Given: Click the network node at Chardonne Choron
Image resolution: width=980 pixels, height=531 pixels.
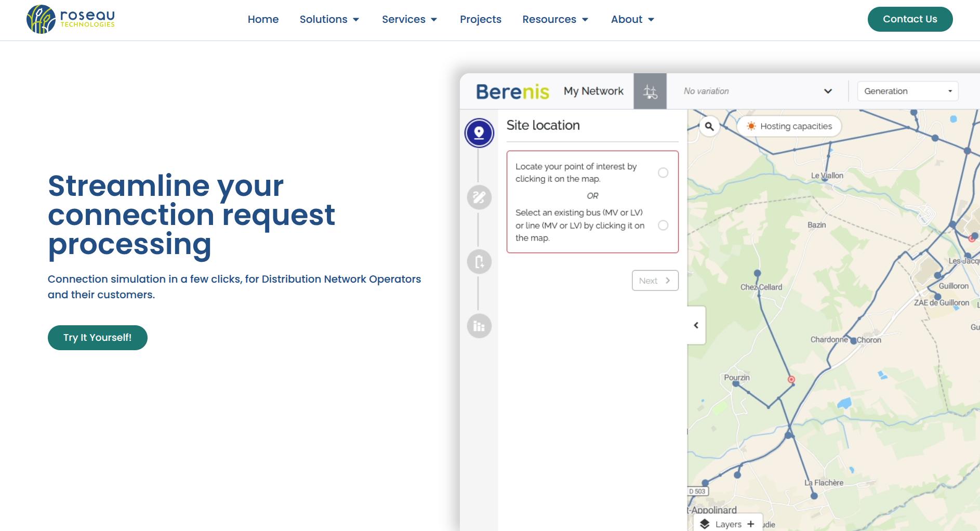Looking at the screenshot, I should coord(853,341).
